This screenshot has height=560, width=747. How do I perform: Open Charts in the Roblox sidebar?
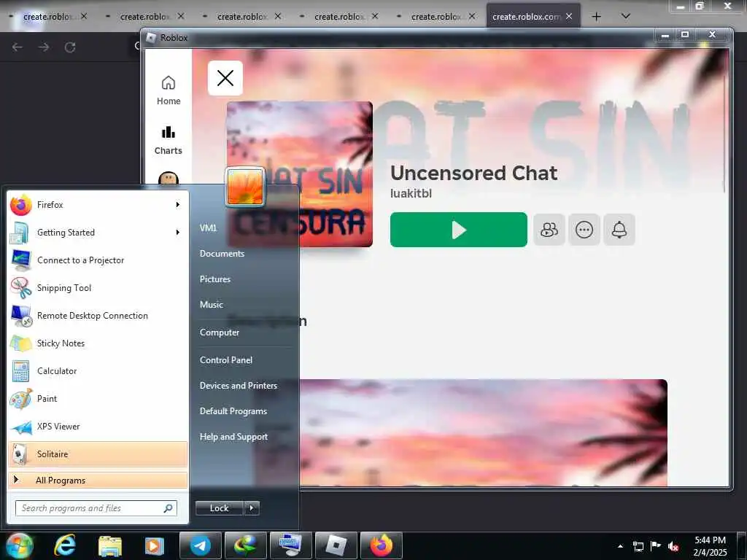coord(169,140)
